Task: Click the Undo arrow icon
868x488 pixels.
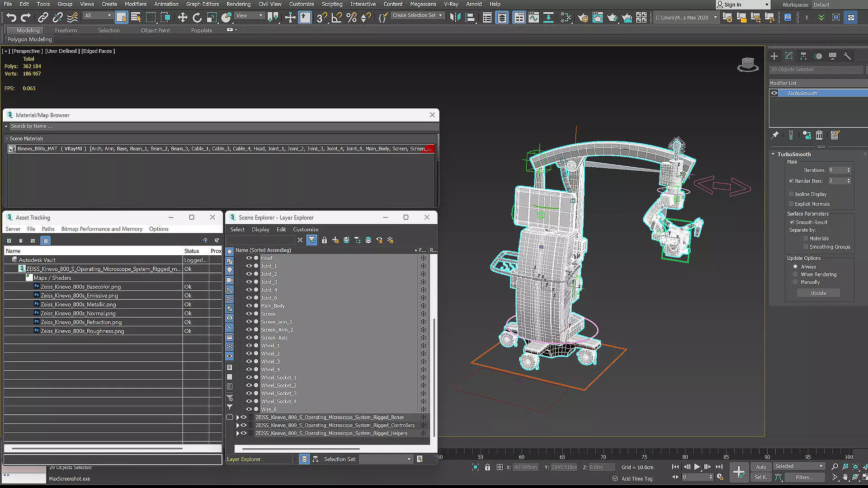Action: 11,18
